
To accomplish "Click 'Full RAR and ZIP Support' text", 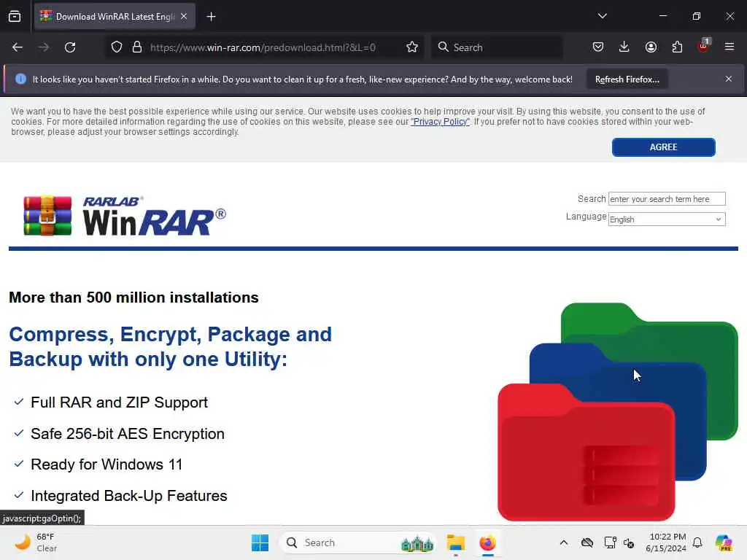I will pyautogui.click(x=119, y=402).
